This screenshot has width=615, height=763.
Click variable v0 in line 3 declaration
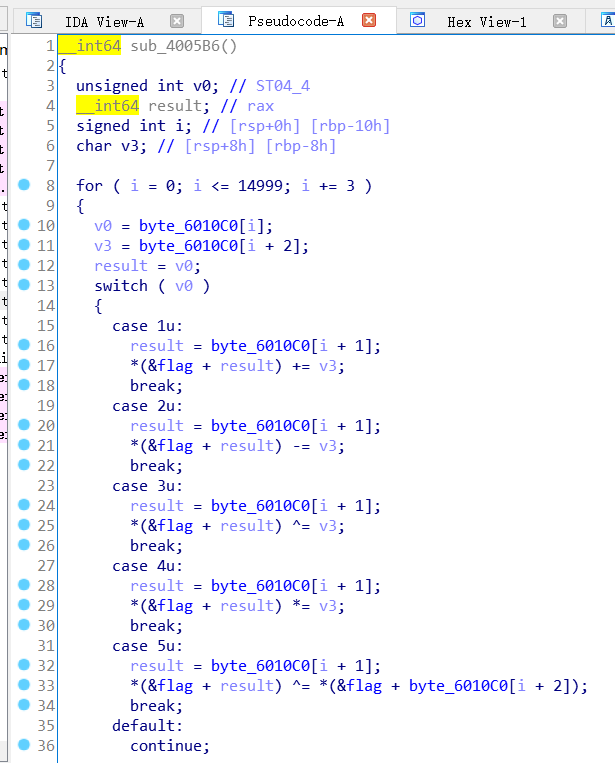[x=202, y=86]
